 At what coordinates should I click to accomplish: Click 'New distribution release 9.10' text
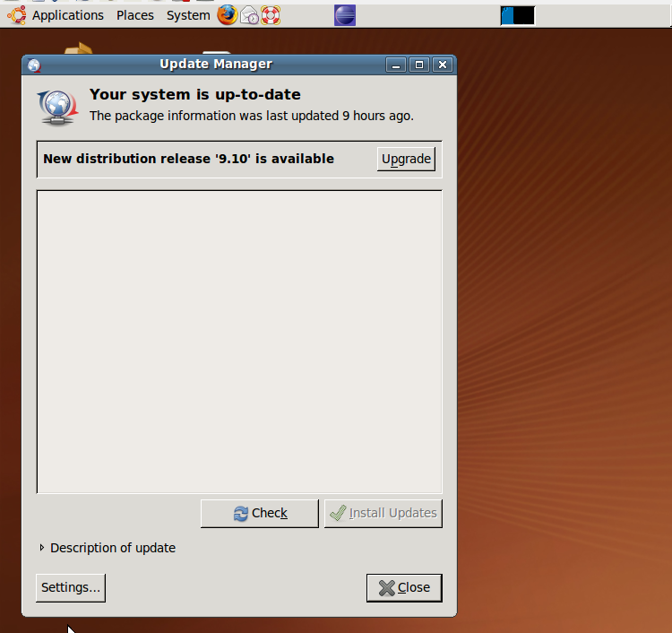coord(188,159)
